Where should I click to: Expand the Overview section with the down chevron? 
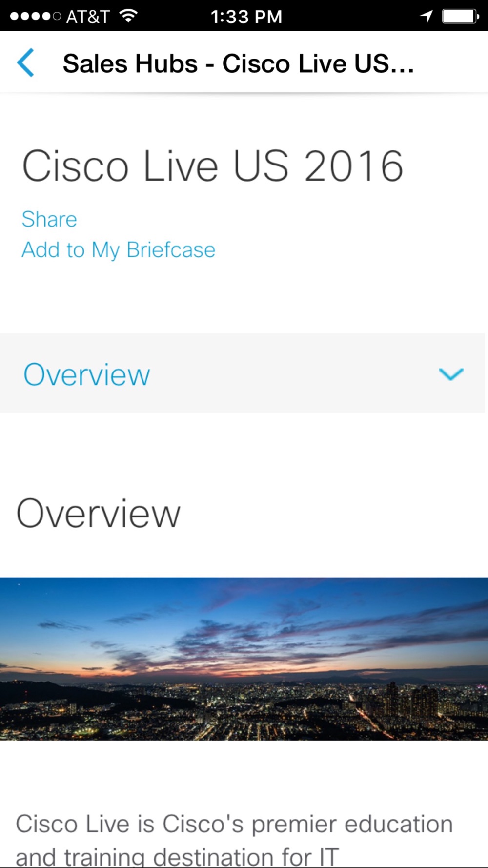tap(451, 374)
